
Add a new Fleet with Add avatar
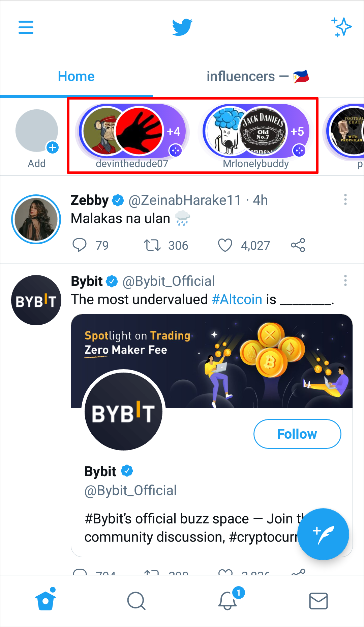click(x=37, y=132)
